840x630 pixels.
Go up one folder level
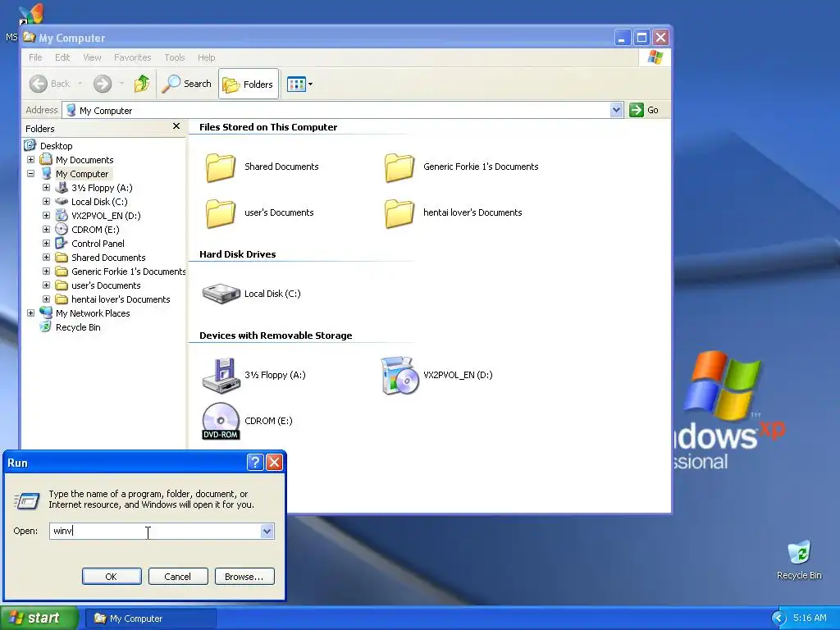pos(142,84)
